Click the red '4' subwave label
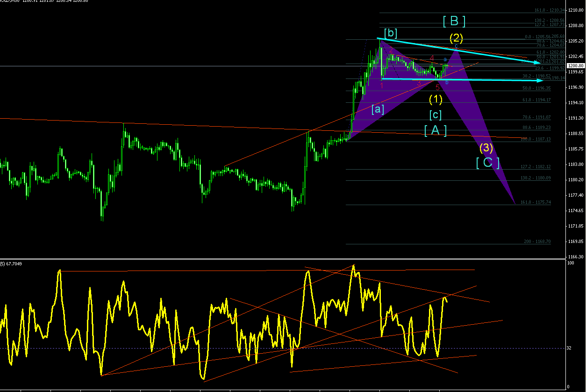586x392 pixels. (x=432, y=58)
